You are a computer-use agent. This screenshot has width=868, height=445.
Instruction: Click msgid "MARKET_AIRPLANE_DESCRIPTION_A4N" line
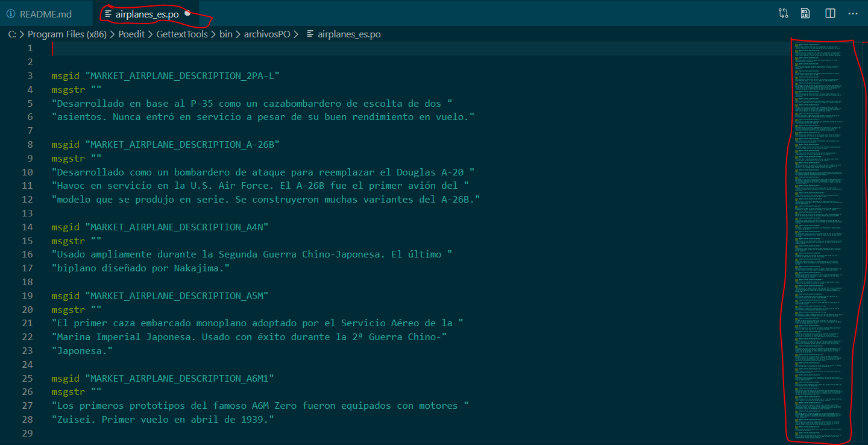(x=160, y=227)
